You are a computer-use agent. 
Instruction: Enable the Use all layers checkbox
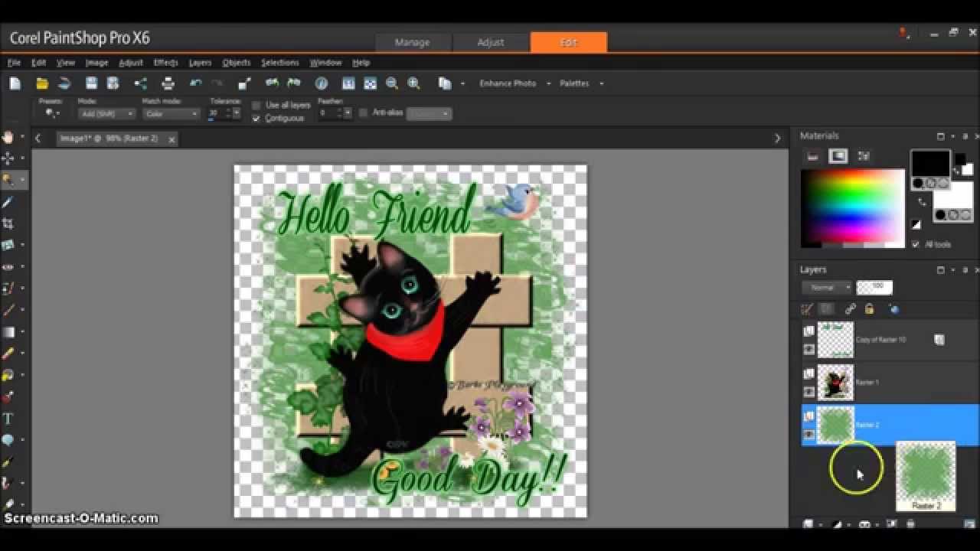256,105
